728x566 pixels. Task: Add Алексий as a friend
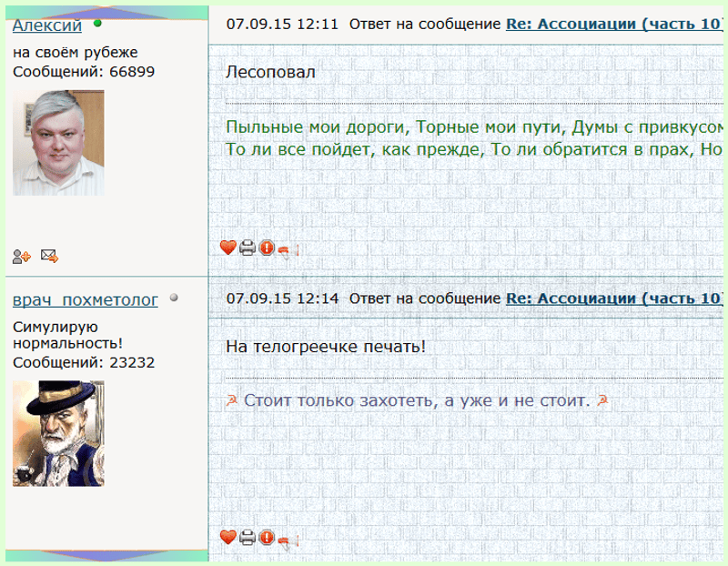click(x=21, y=257)
